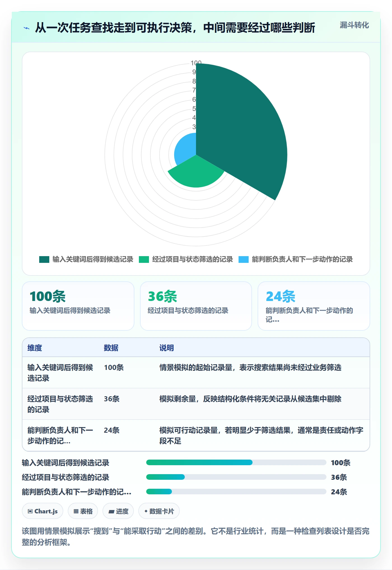Toggle the bright green legend swatch
This screenshot has width=392, height=570.
coord(144,259)
